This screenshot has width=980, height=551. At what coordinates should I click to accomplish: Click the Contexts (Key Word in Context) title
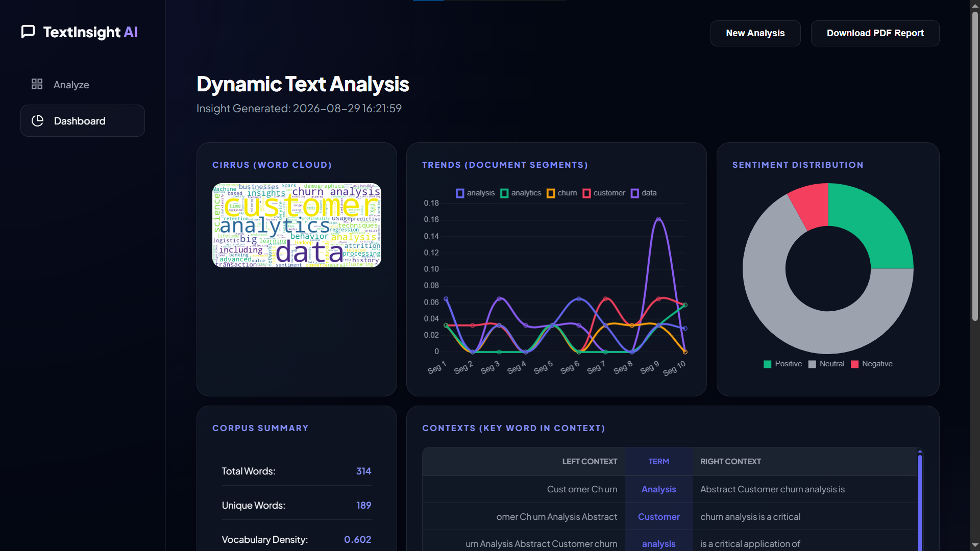[x=513, y=428]
